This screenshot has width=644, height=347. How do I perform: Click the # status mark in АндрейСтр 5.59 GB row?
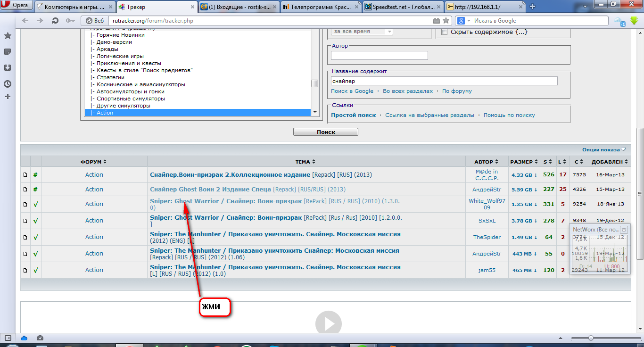(x=35, y=190)
